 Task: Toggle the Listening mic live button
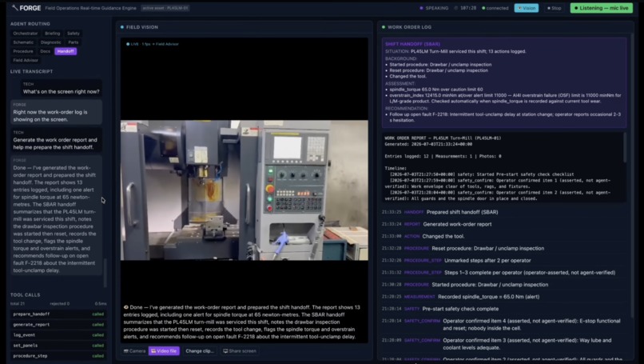[x=602, y=8]
